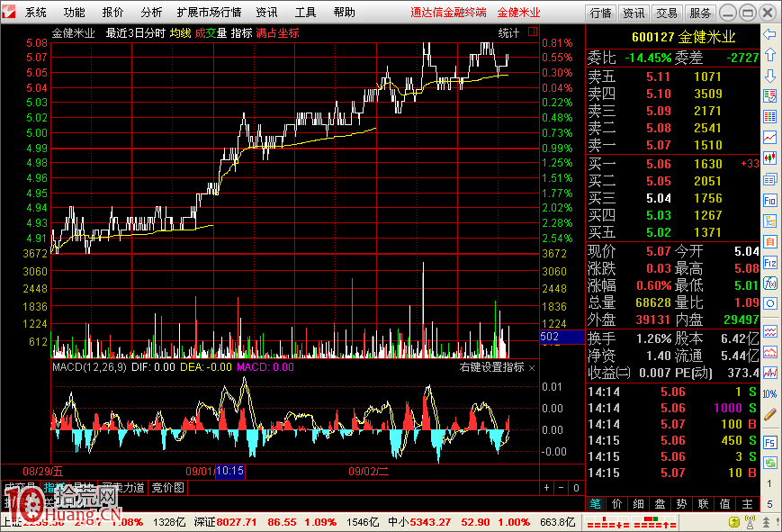Click the plus zoom button below chart
Image resolution: width=782 pixels, height=532 pixels.
tap(546, 488)
